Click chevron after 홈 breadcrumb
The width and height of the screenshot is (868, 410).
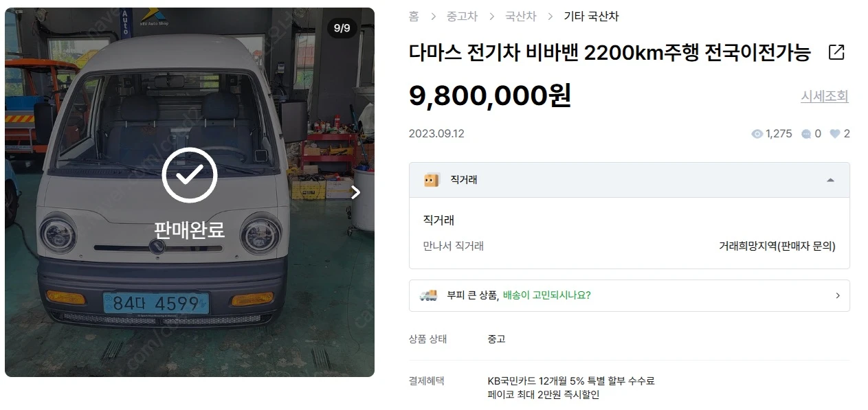click(434, 16)
